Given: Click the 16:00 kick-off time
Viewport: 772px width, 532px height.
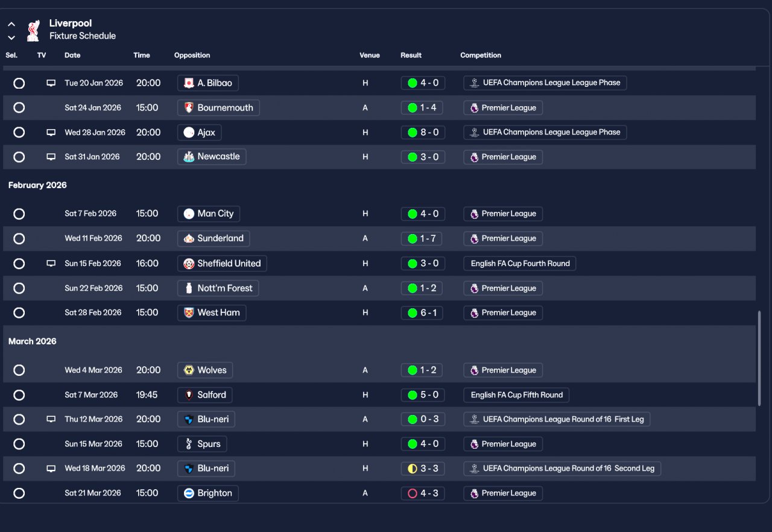Looking at the screenshot, I should [147, 264].
